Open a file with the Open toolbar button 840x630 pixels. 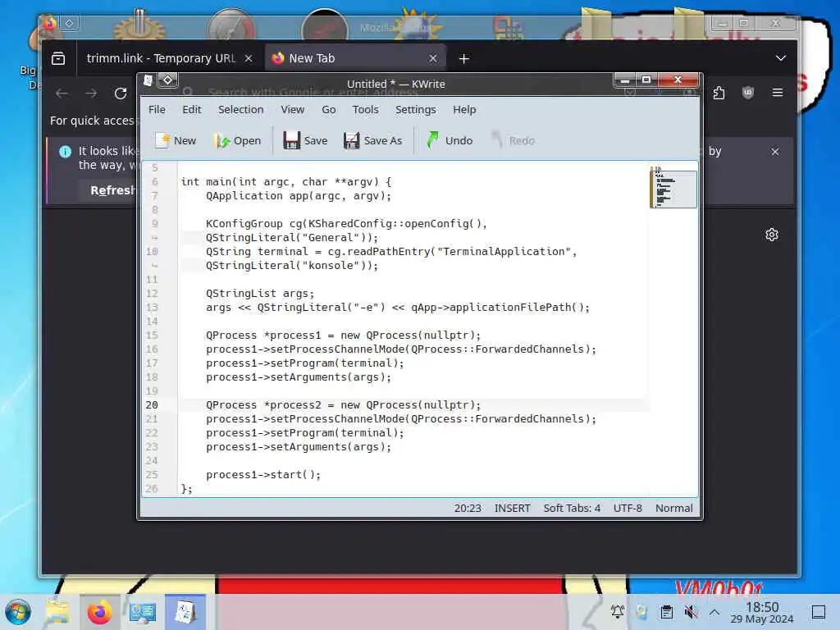click(x=237, y=140)
